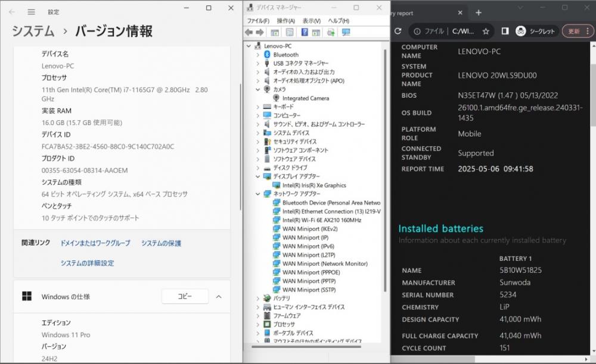The height and width of the screenshot is (364, 596).
Task: Bookmark this page with the star icon
Action: 486,31
